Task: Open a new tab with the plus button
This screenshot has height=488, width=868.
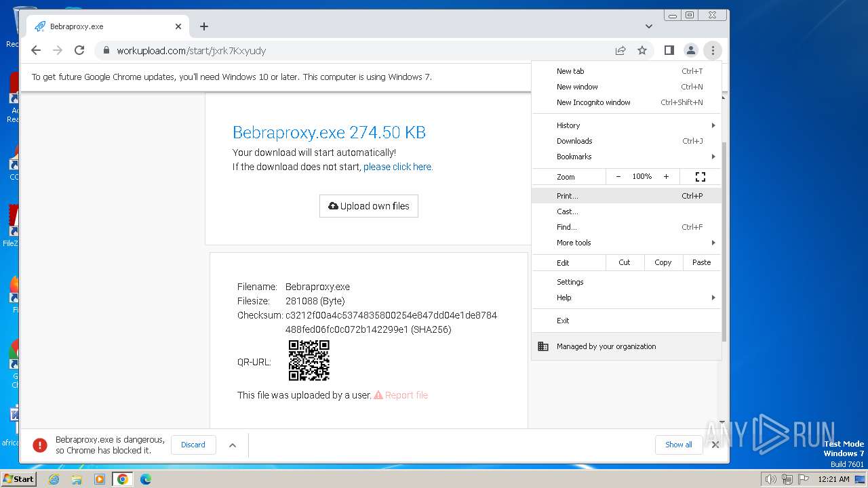Action: click(204, 26)
